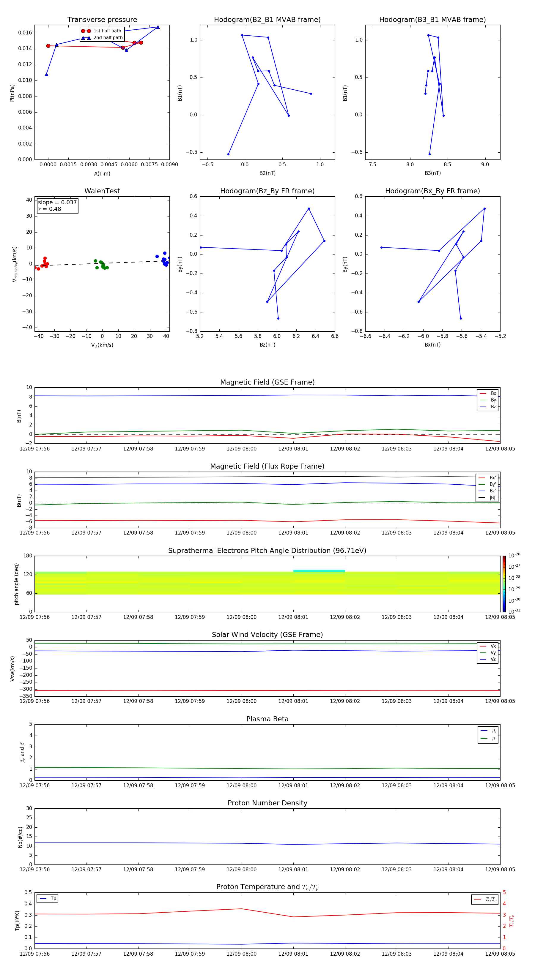Image resolution: width=535 pixels, height=980 pixels.
Task: Click the 'B2(nT)' x-axis label
Action: pos(267,173)
